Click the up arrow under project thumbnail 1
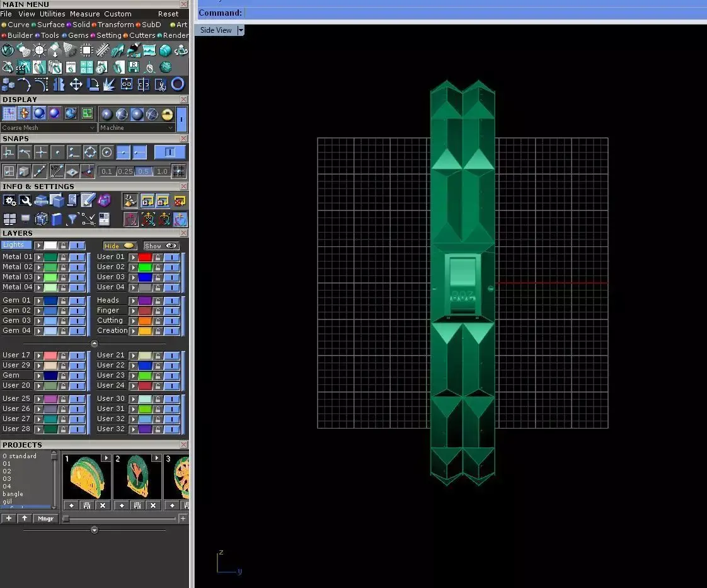The image size is (707, 588). [x=71, y=505]
